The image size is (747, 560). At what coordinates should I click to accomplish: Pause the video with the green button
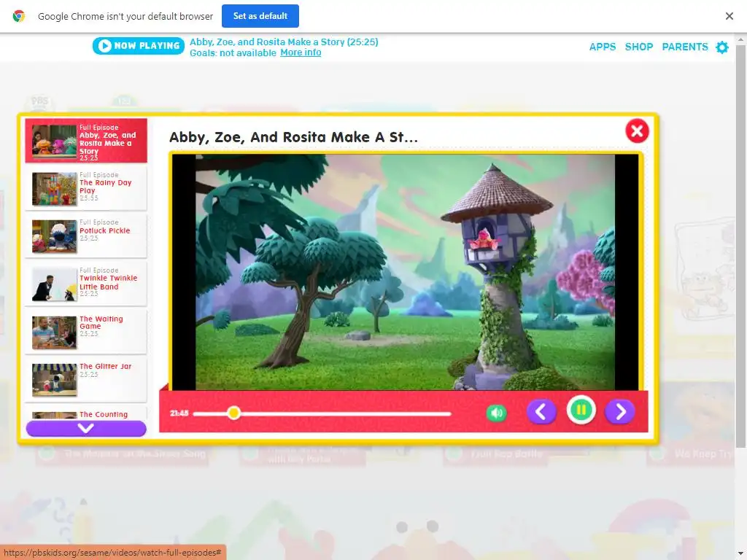tap(581, 410)
